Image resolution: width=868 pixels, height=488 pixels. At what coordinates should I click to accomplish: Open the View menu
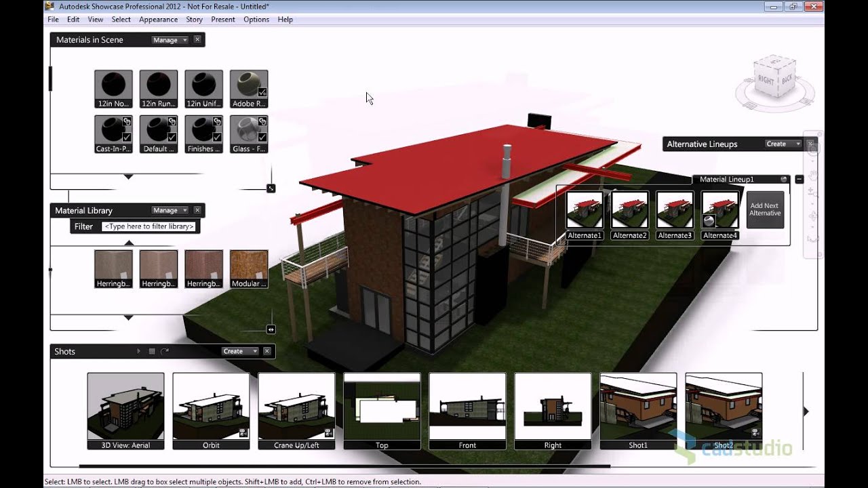pos(96,20)
